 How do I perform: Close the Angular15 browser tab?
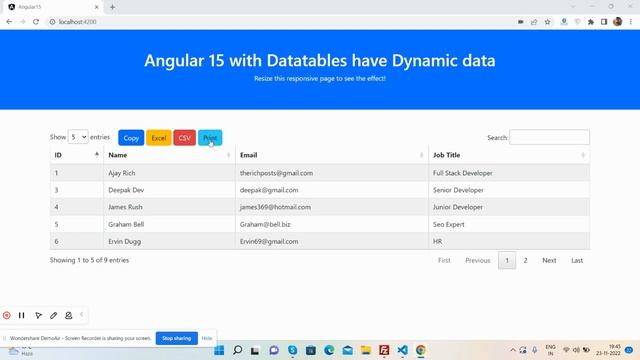pos(97,7)
